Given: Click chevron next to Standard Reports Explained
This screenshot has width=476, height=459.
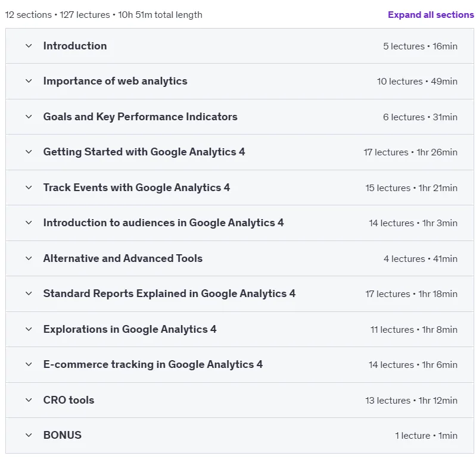Looking at the screenshot, I should click(29, 293).
